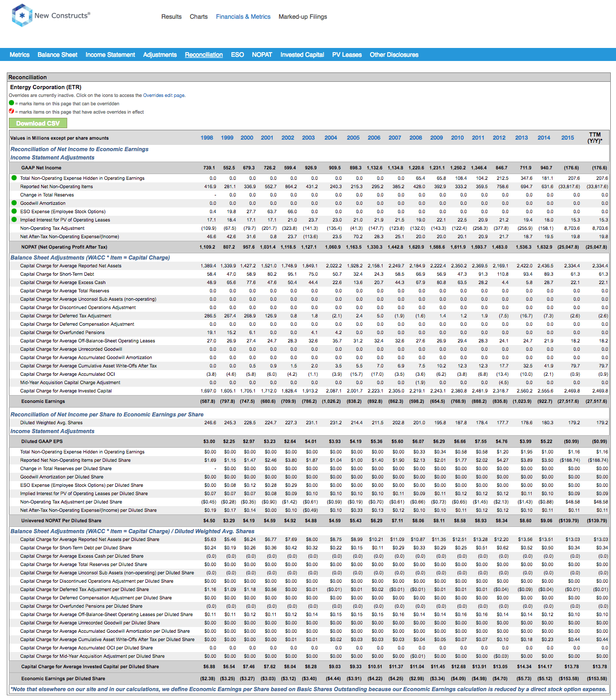Open 2005 year column link
This screenshot has width=616, height=700.
click(x=353, y=138)
